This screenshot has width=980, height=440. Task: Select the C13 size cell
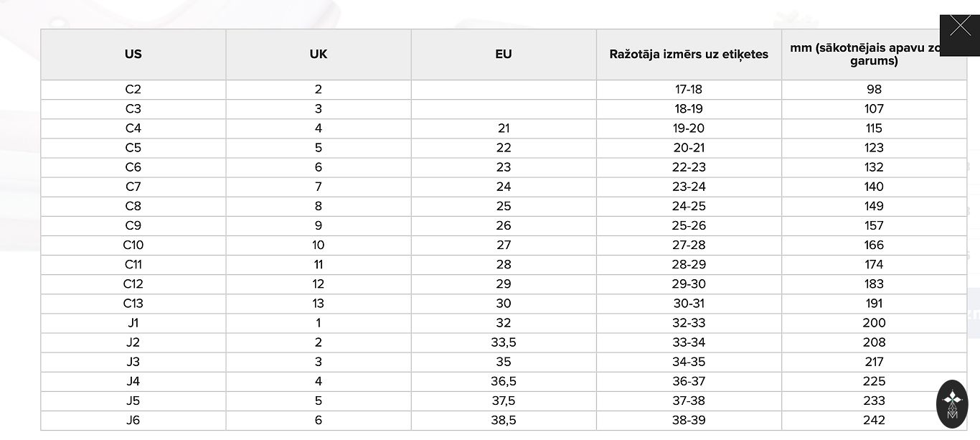coord(133,304)
